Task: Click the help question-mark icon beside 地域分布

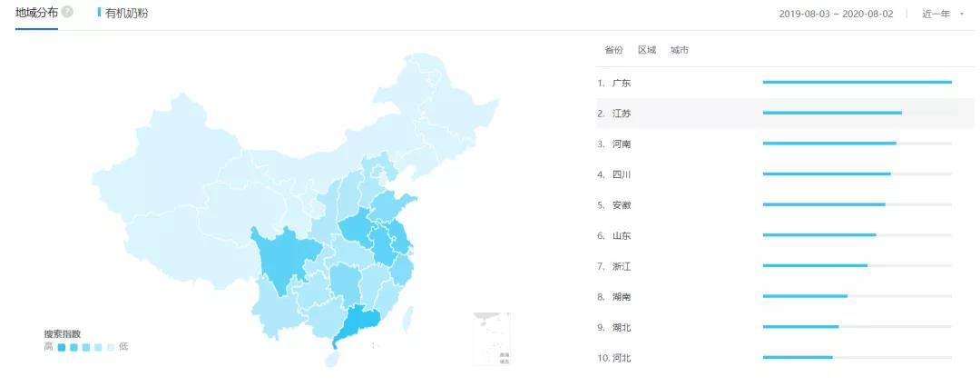Action: tap(67, 12)
